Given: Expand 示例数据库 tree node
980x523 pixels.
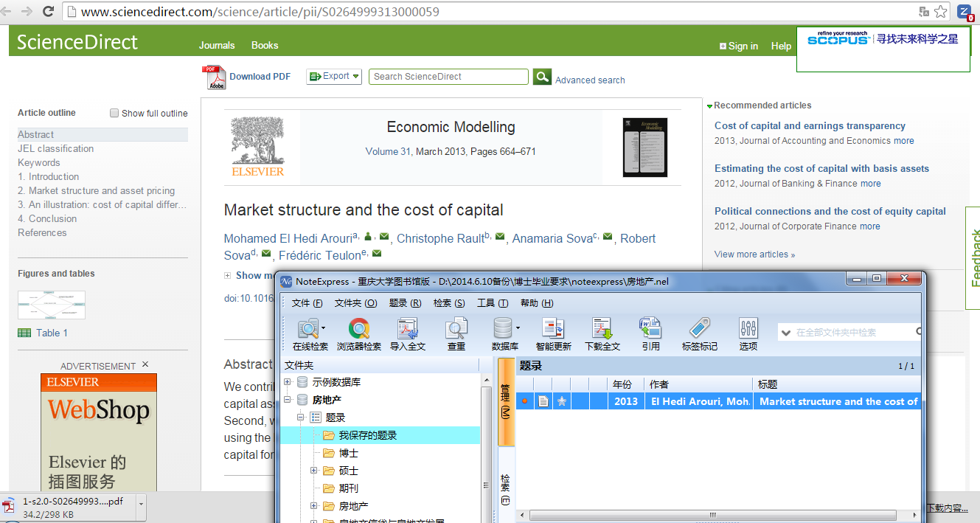Looking at the screenshot, I should pos(288,382).
